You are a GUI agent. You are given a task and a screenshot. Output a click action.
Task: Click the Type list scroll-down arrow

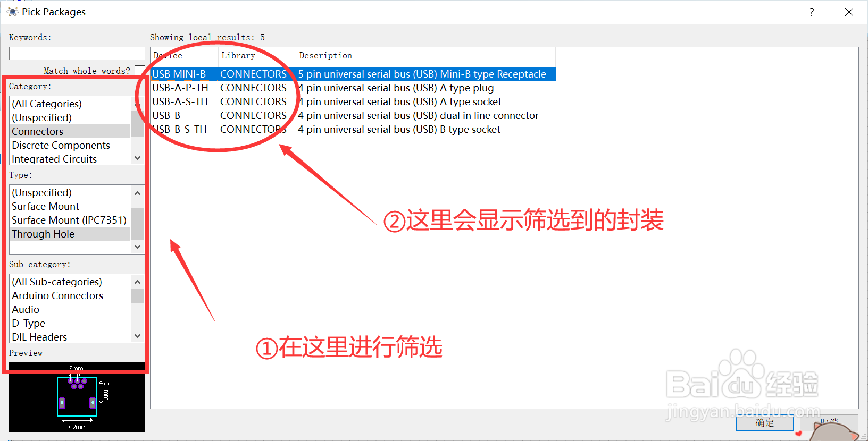[138, 247]
